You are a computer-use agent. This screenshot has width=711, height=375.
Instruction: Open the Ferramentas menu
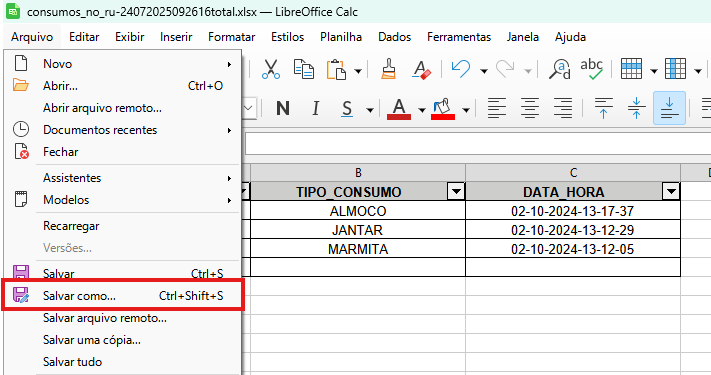tap(459, 37)
